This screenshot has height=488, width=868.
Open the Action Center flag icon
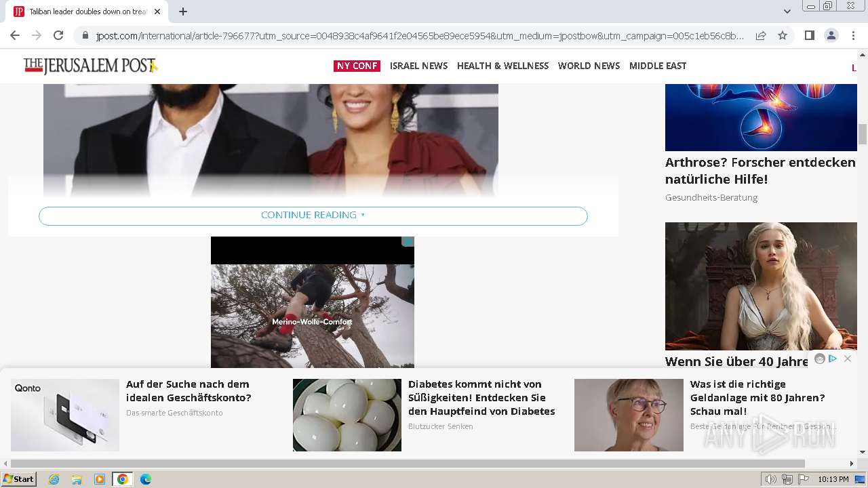click(804, 479)
